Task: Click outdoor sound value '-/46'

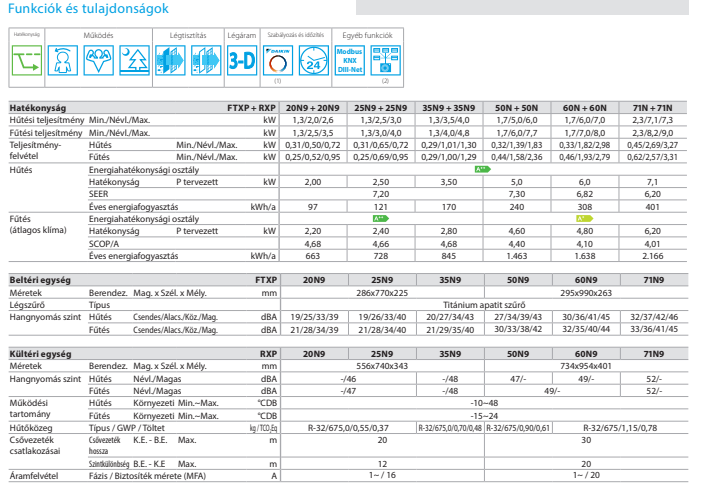Action: click(348, 379)
